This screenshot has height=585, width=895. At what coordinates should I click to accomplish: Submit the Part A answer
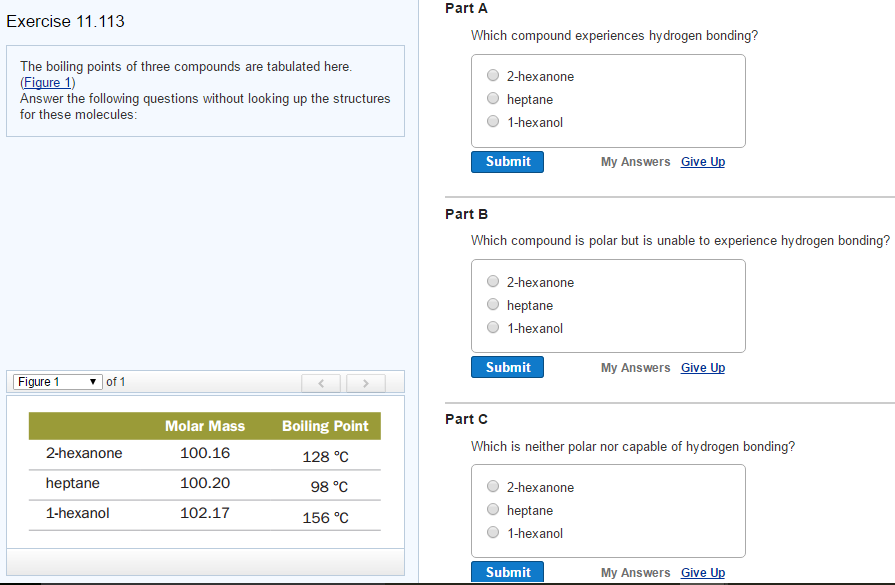[507, 162]
